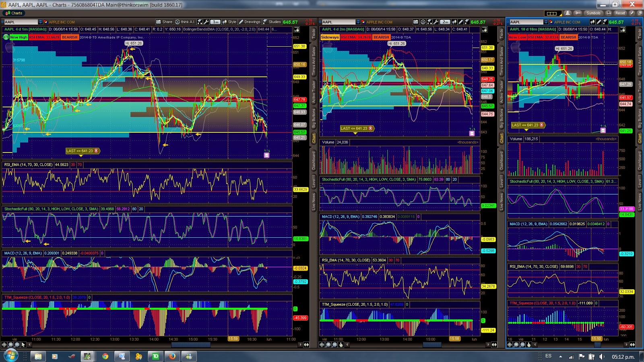Click the Reset button
Screen dimensions: 644x362
(x=620, y=13)
